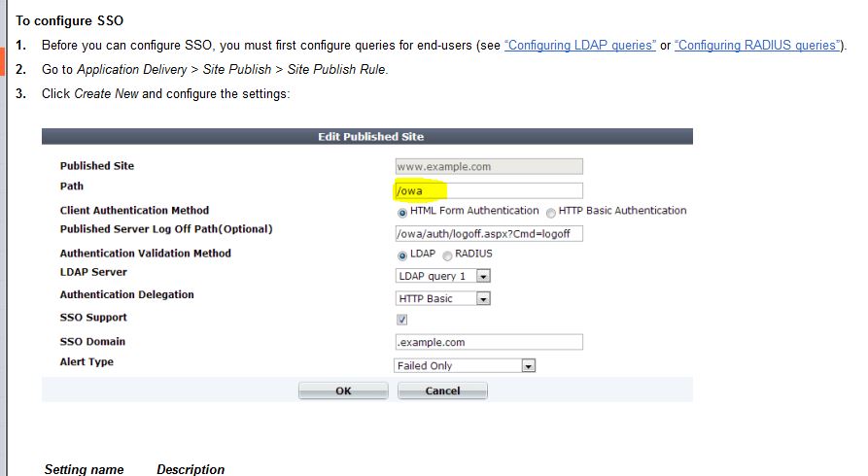This screenshot has height=476, width=868.
Task: Click the "Description" column header
Action: (x=191, y=469)
